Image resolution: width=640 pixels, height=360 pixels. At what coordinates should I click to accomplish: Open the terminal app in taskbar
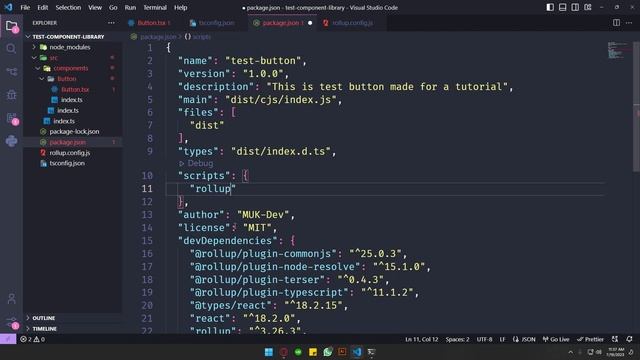371,352
